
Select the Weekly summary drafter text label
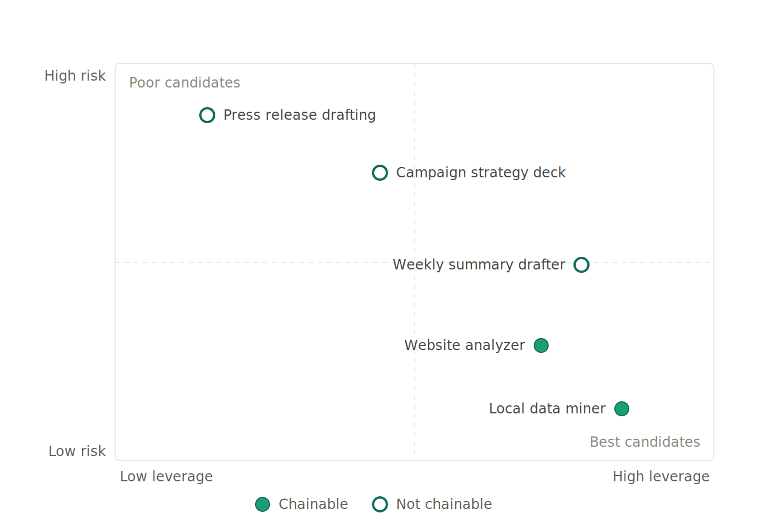point(479,265)
